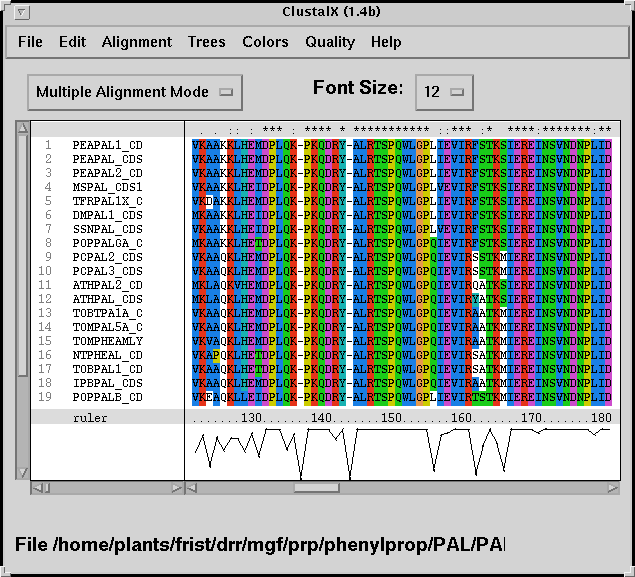635x577 pixels.
Task: Open the Help menu
Action: click(386, 42)
